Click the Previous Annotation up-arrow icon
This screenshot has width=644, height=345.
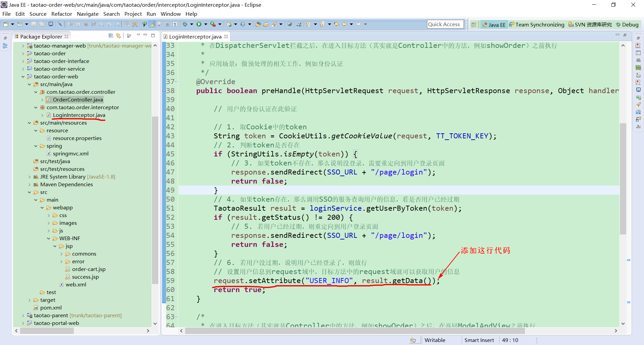click(x=322, y=24)
